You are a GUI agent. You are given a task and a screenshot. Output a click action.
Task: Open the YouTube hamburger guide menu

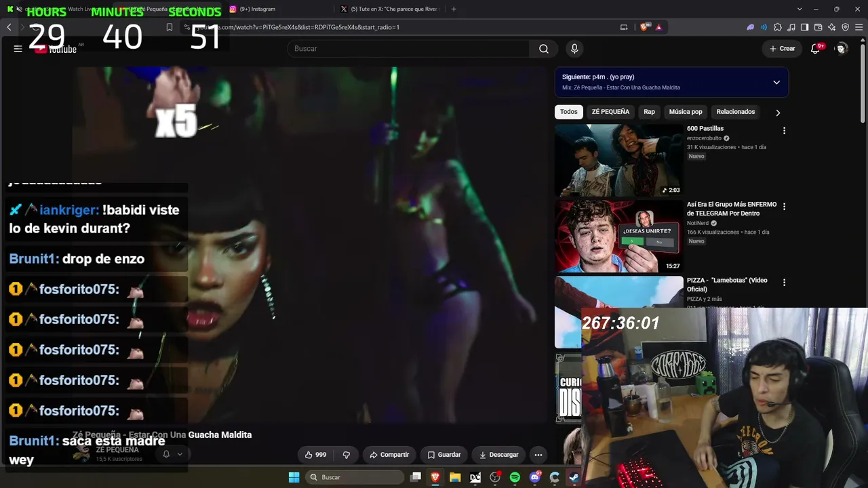[x=18, y=49]
